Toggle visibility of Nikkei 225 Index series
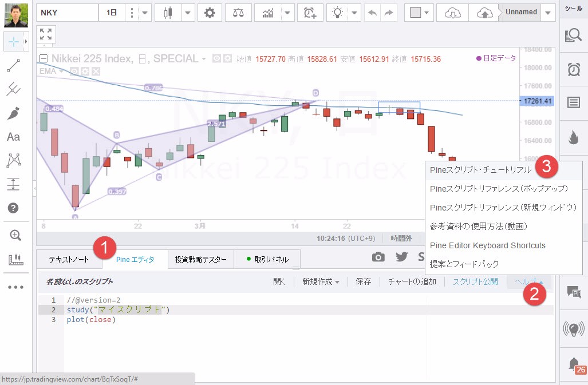 tap(216, 58)
